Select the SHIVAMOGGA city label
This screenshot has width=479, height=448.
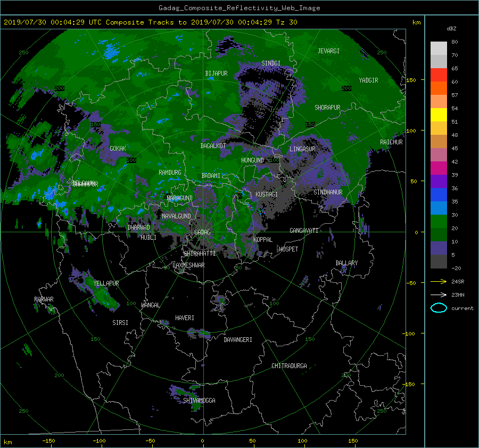[x=199, y=401]
